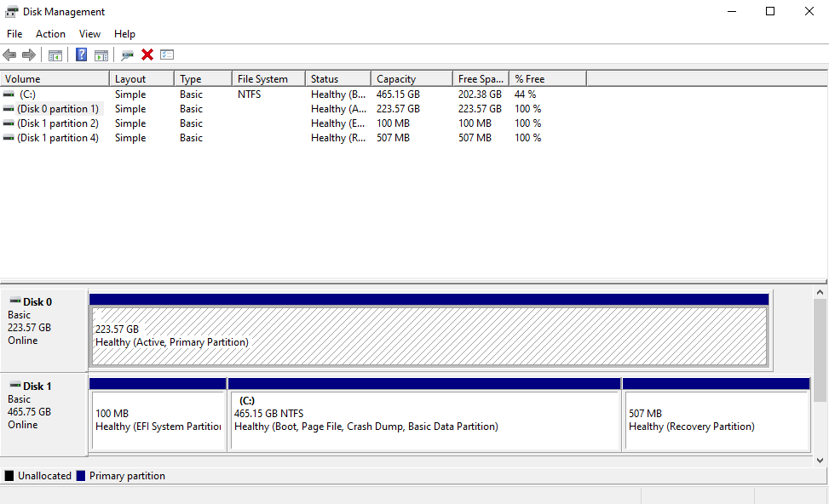Sort by the Type column header
The height and width of the screenshot is (504, 829).
click(x=203, y=78)
